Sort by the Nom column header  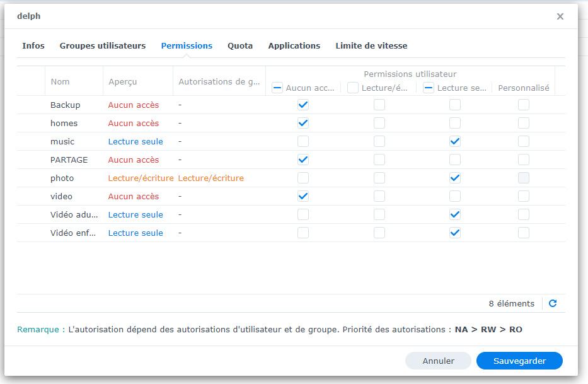74,81
